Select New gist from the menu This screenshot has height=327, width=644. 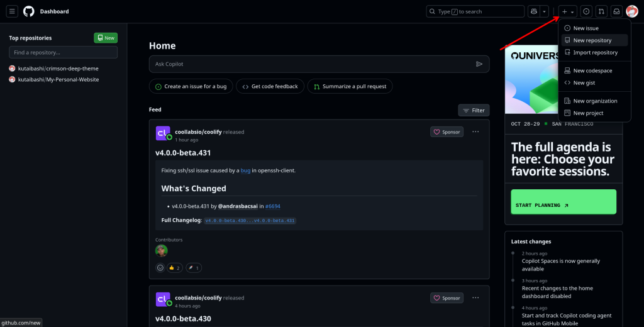pyautogui.click(x=594, y=82)
